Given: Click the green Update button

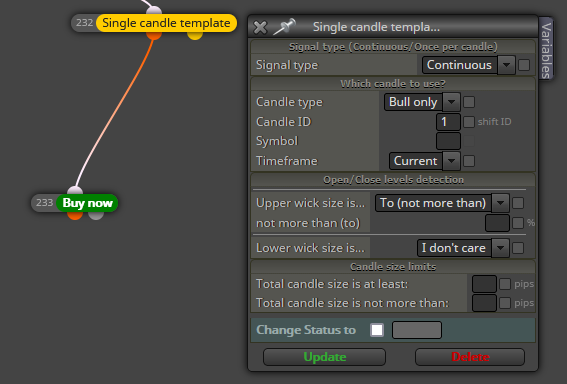Looking at the screenshot, I should tap(324, 357).
